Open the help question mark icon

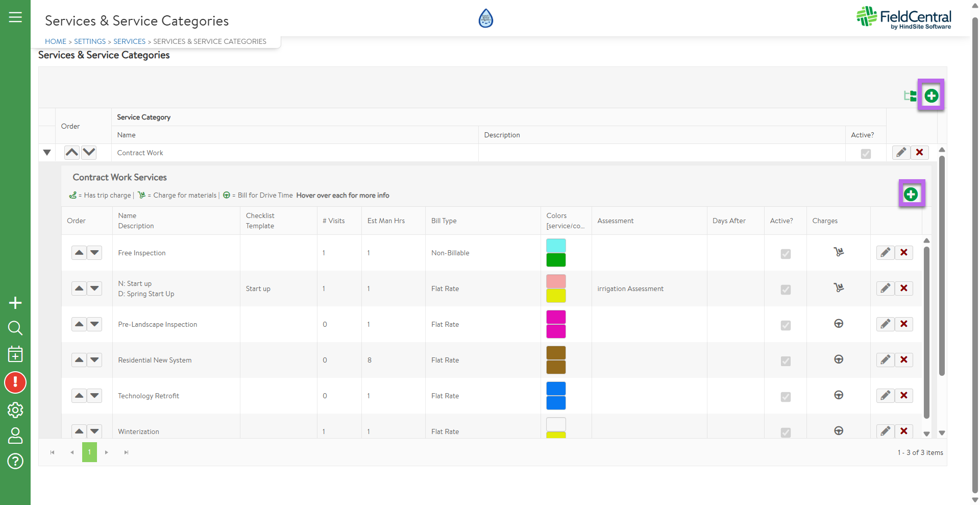15,461
